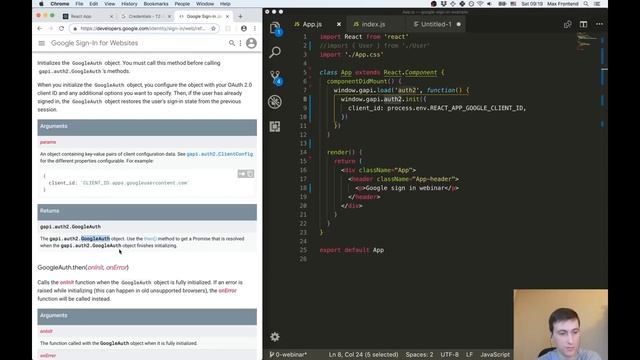Select the App.js editor tab
Viewport: 640px width, 360px height.
[x=312, y=24]
